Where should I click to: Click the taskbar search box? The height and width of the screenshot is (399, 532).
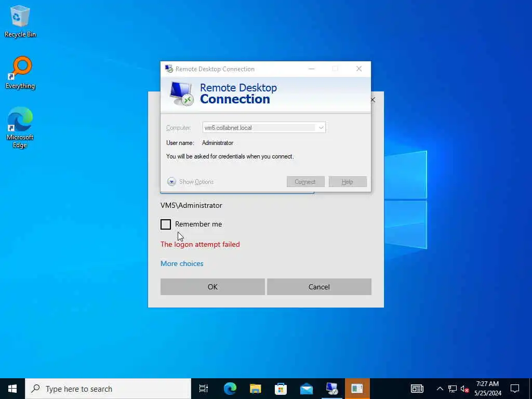(108, 389)
